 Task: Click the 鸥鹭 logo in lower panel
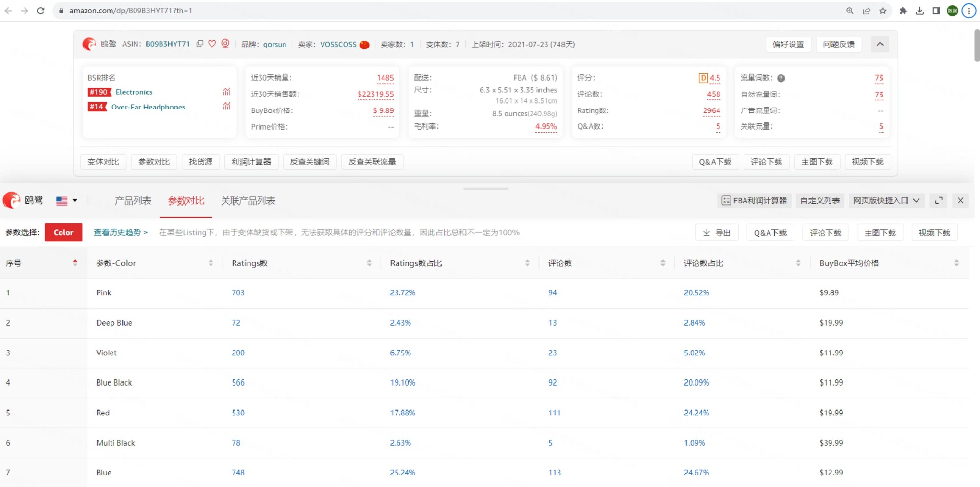[23, 200]
